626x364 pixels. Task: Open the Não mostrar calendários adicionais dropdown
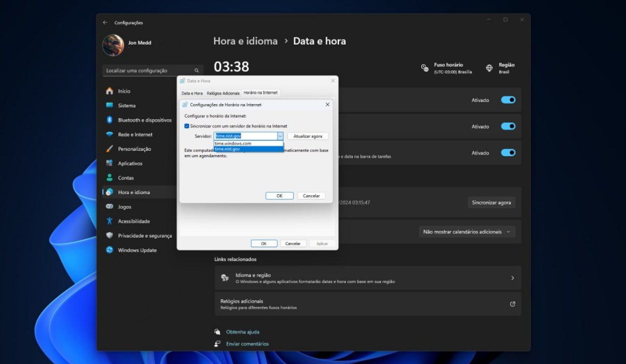tap(467, 232)
